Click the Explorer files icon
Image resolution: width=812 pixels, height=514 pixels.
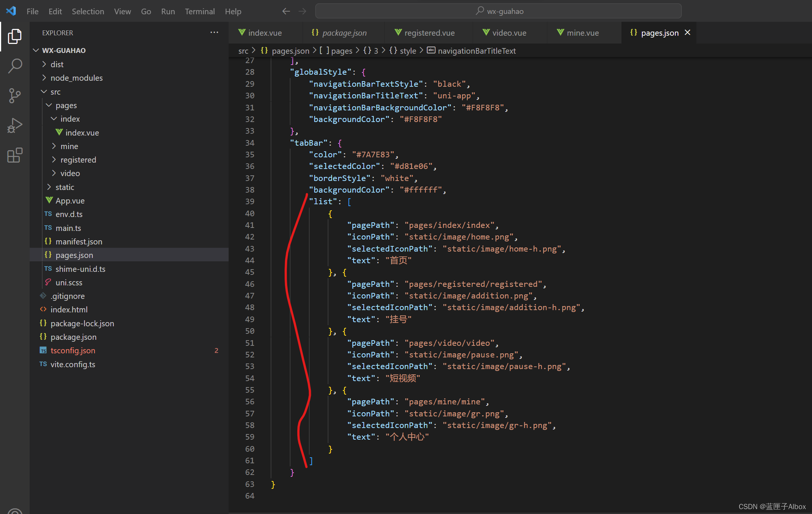pyautogui.click(x=15, y=36)
